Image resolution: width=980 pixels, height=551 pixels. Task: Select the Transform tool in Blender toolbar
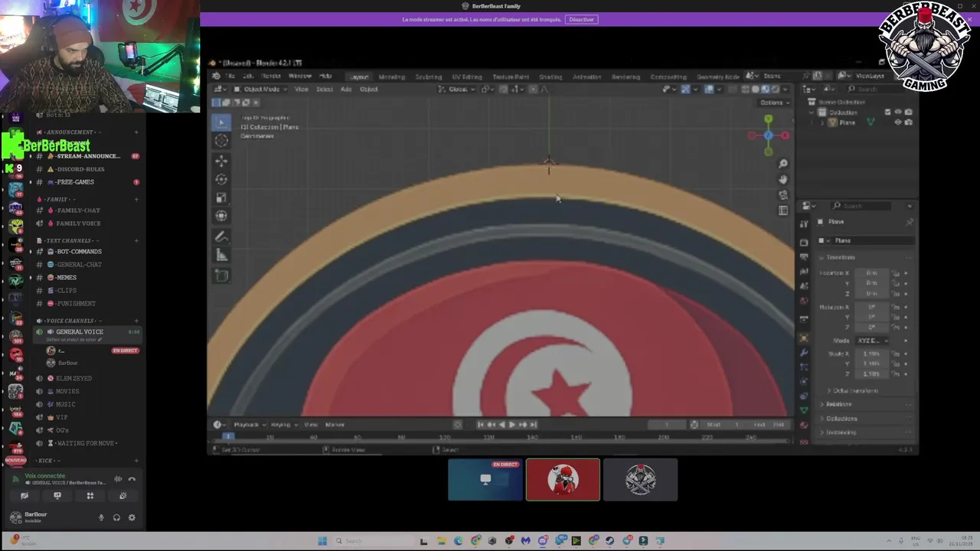[x=221, y=216]
